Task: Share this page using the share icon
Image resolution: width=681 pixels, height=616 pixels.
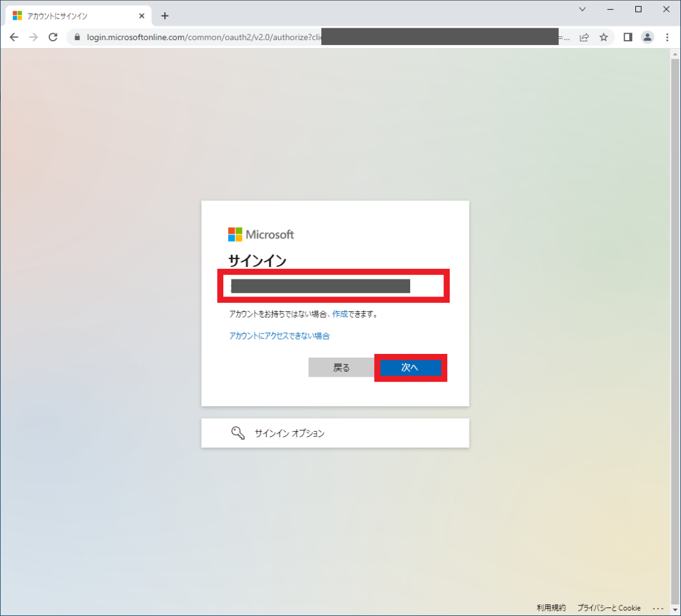Action: coord(584,38)
